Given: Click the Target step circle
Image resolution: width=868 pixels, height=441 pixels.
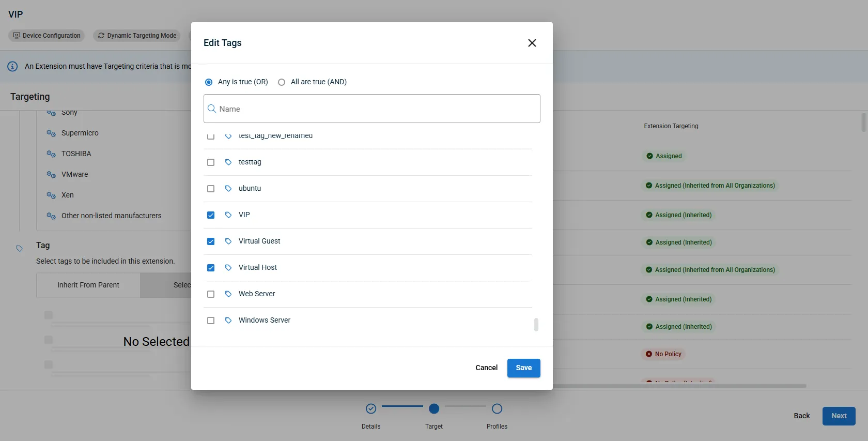Looking at the screenshot, I should click(434, 409).
